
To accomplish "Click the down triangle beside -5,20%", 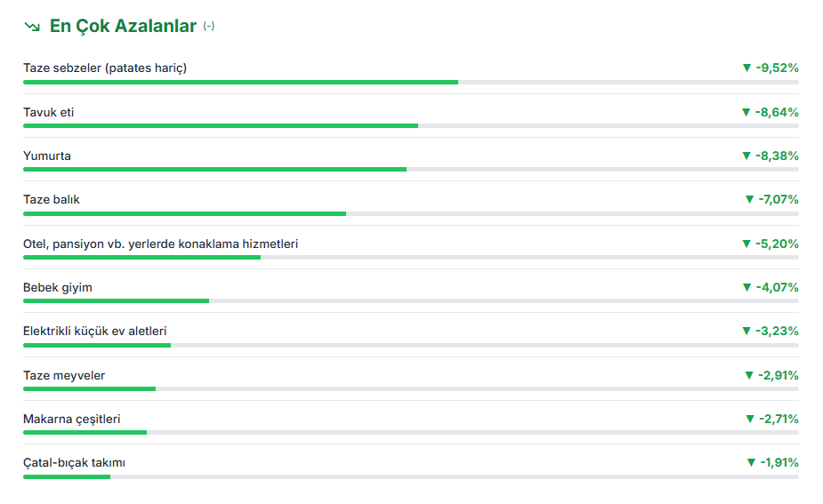I will pyautogui.click(x=746, y=244).
